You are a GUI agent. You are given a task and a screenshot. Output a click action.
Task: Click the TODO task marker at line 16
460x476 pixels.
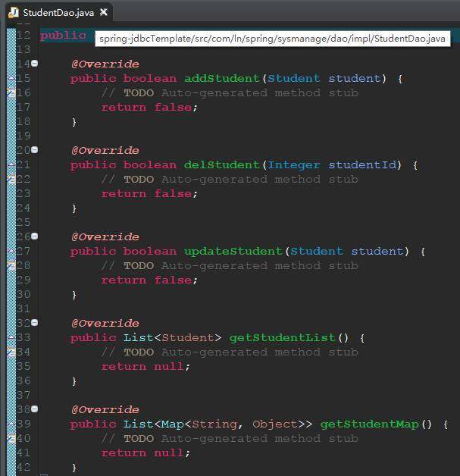pyautogui.click(x=11, y=92)
